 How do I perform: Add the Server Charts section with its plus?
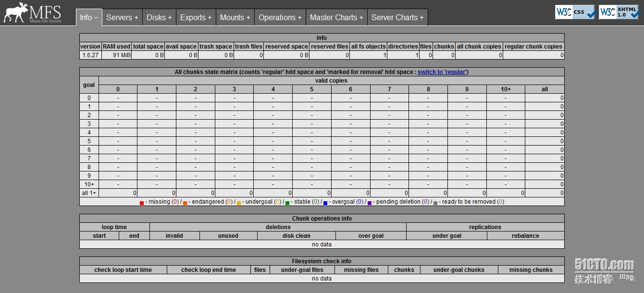[421, 18]
